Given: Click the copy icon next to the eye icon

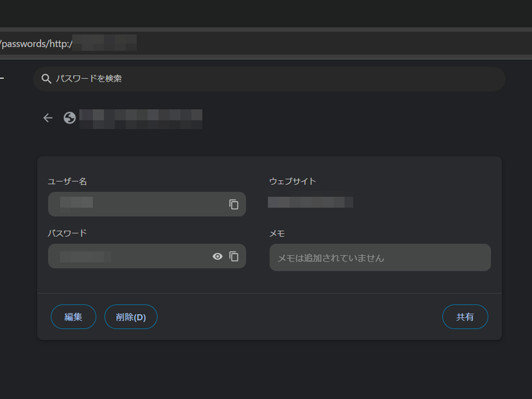Looking at the screenshot, I should coord(234,256).
